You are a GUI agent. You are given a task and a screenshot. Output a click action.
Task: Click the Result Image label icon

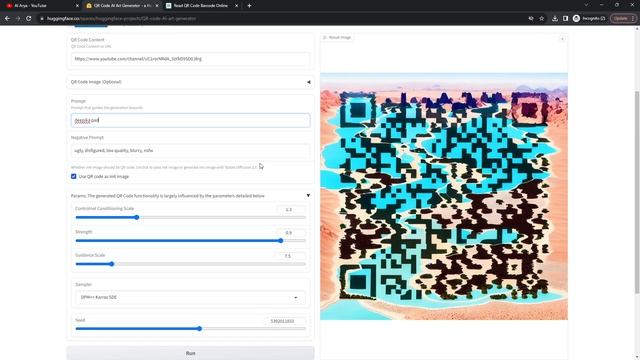pyautogui.click(x=325, y=38)
